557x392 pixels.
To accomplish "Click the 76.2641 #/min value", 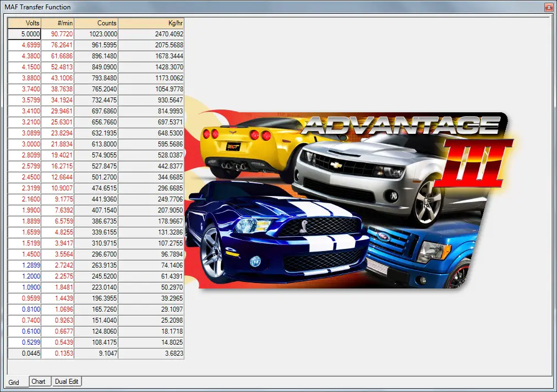I will pyautogui.click(x=58, y=45).
